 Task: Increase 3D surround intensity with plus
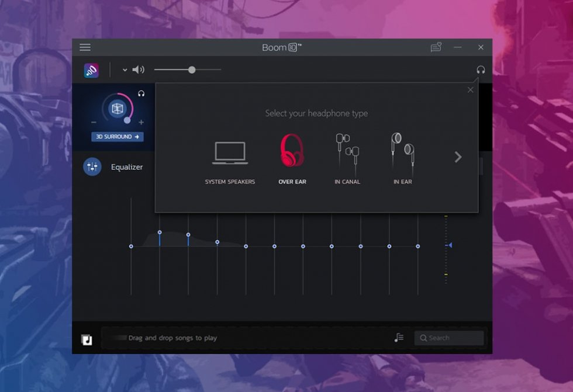coord(141,122)
